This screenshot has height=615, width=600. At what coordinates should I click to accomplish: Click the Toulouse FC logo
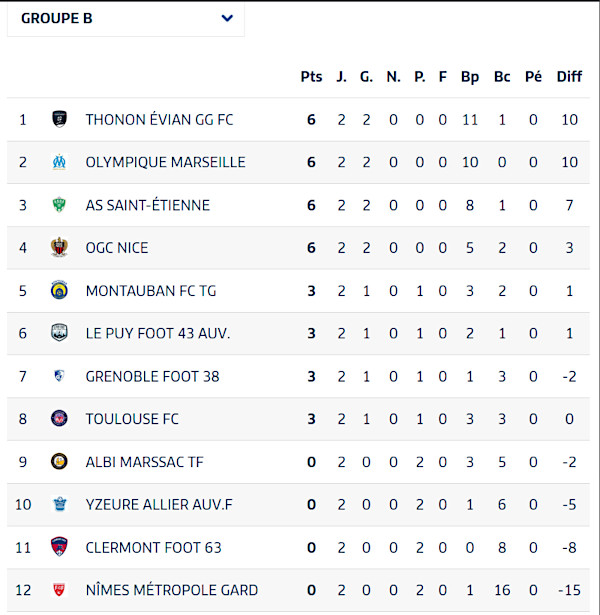[x=59, y=419]
